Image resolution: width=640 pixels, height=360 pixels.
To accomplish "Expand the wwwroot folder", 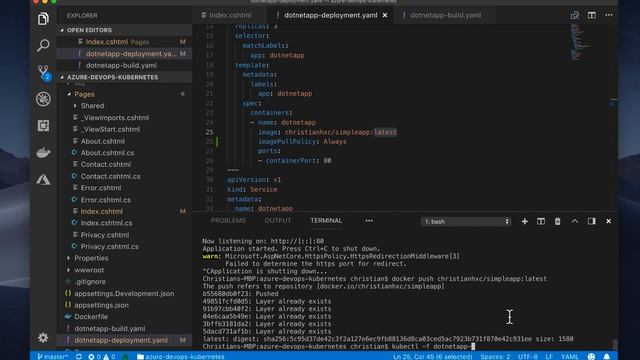I will click(x=89, y=270).
